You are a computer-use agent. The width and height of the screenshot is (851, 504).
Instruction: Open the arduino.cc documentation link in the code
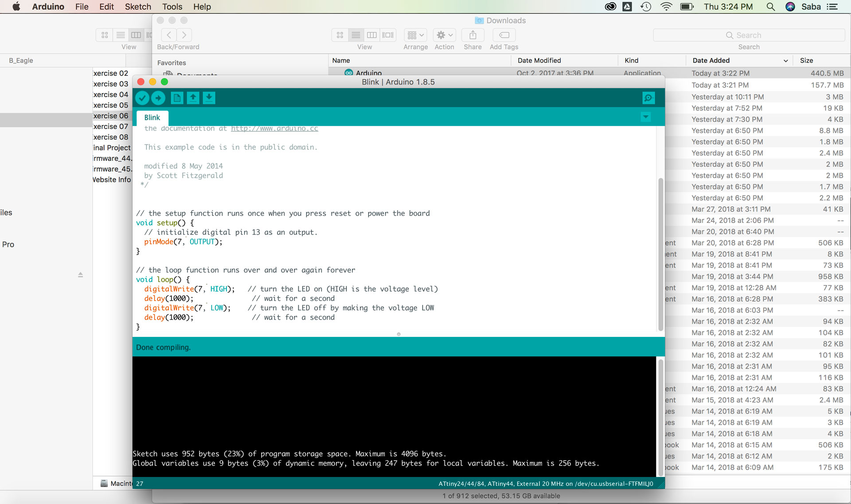point(274,129)
